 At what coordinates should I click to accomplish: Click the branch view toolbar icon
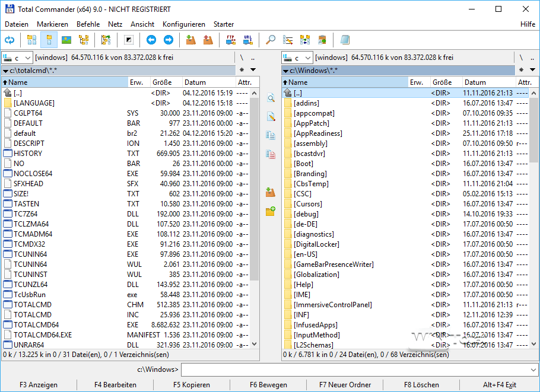click(106, 40)
